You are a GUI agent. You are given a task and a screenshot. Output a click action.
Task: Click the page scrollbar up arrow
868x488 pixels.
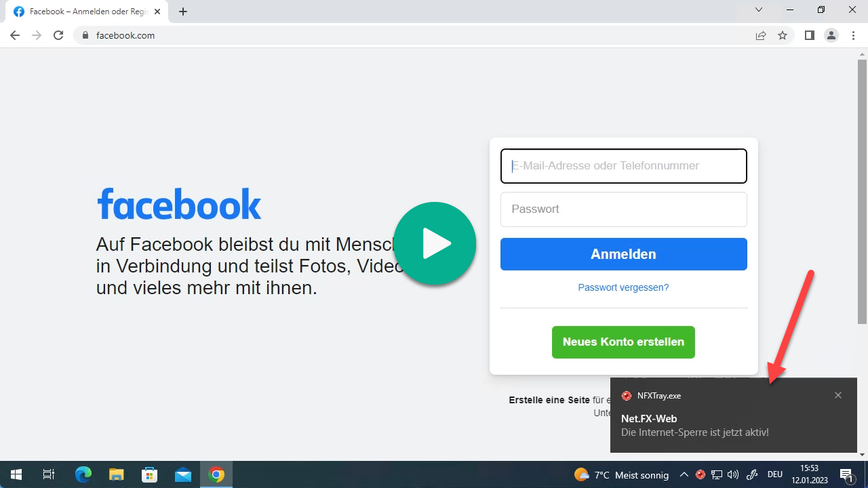click(863, 53)
